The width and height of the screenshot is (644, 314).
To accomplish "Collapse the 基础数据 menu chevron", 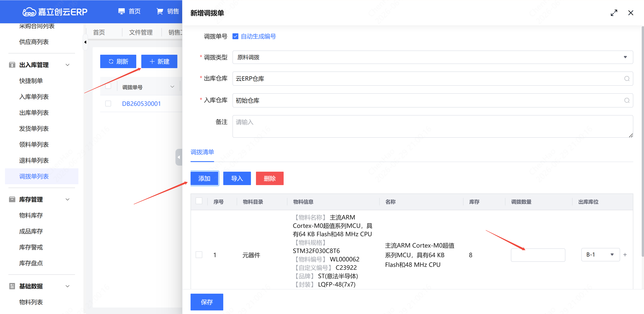I will pyautogui.click(x=68, y=286).
